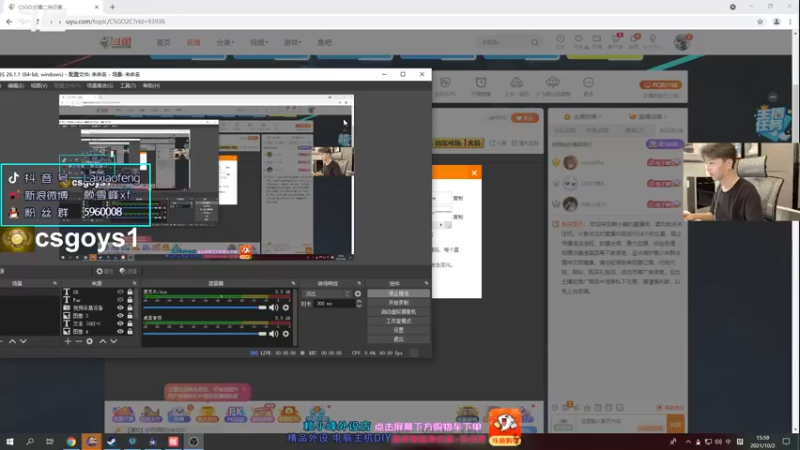The height and width of the screenshot is (450, 800).
Task: Adjust transition duration stepper arrows
Action: [359, 304]
